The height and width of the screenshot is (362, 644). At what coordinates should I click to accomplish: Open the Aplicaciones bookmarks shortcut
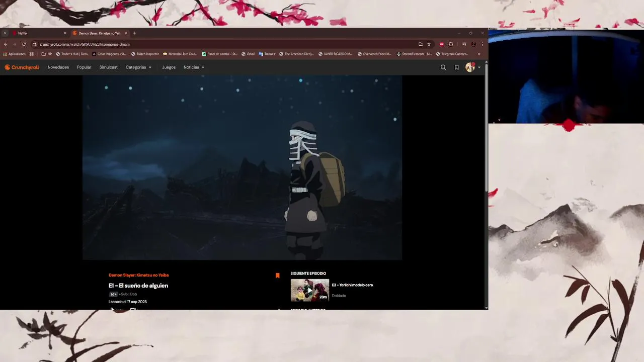point(14,54)
